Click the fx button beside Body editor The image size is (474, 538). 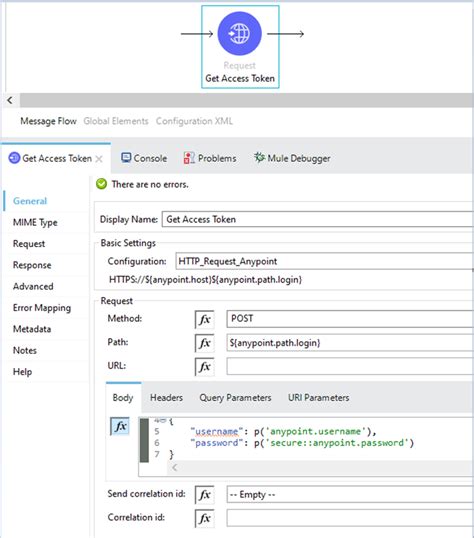pyautogui.click(x=120, y=426)
